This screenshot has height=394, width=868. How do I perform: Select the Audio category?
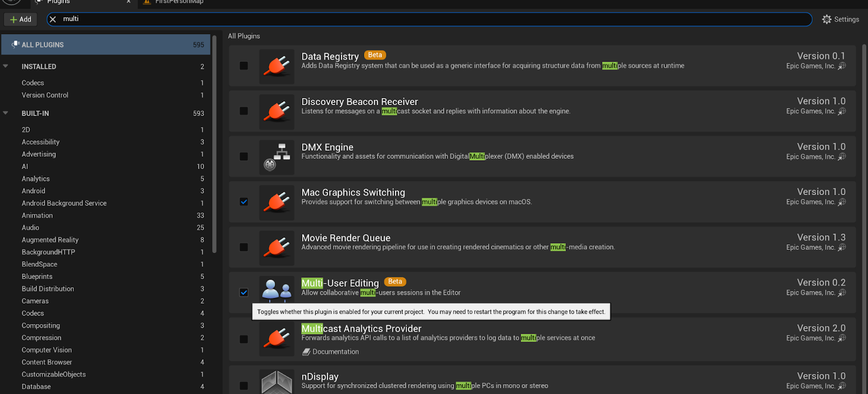(106, 228)
